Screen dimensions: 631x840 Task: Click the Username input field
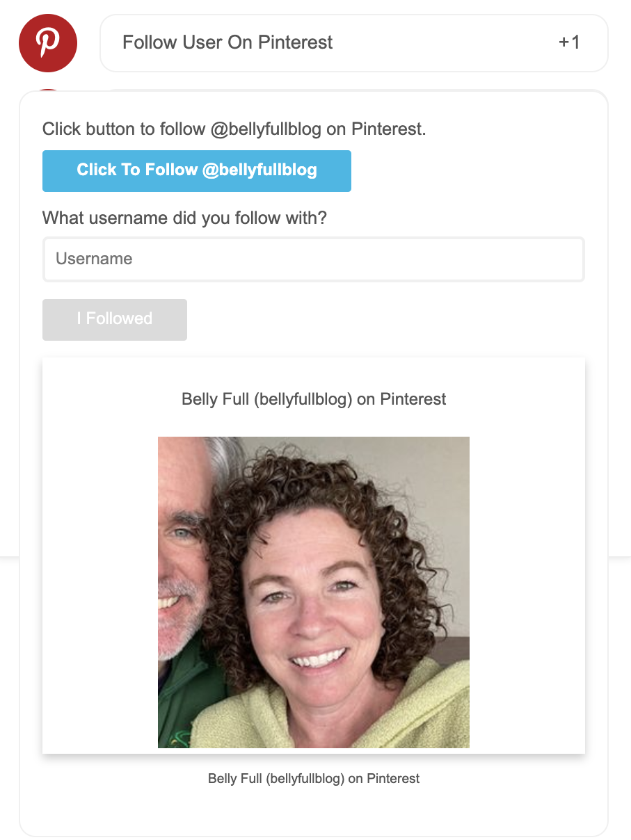313,259
